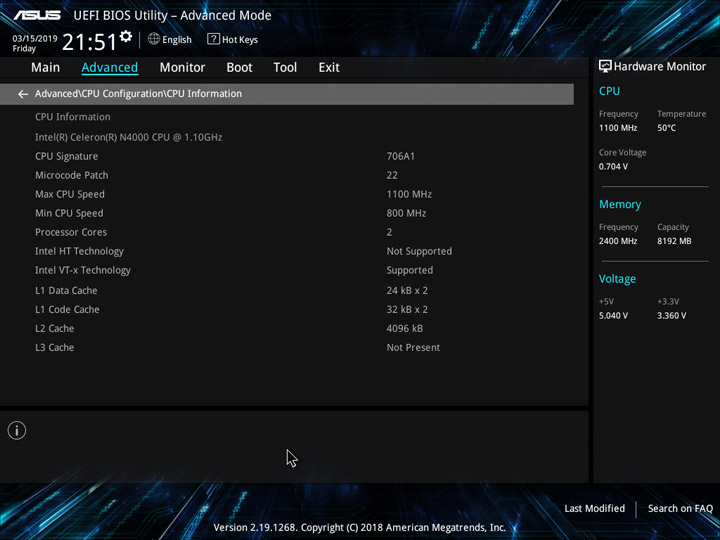This screenshot has width=720, height=540.
Task: Click the Intel(R) Celeron(R) N4000 CPU line
Action: point(129,137)
